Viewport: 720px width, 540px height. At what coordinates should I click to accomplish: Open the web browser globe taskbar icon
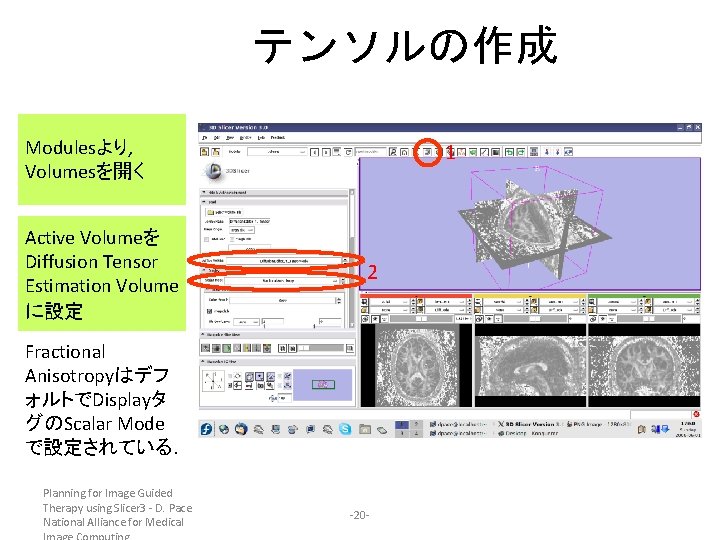(224, 429)
